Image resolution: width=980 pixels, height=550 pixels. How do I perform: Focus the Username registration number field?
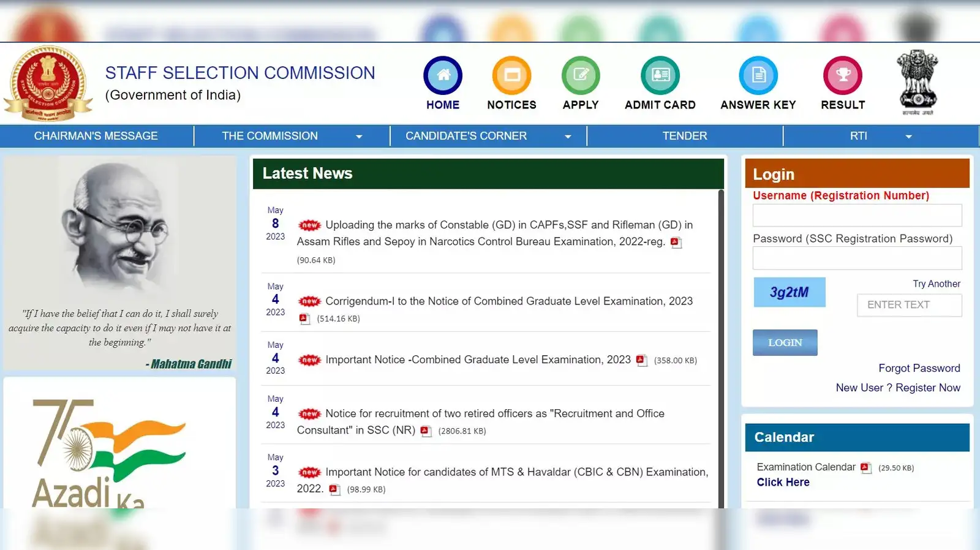(x=857, y=216)
